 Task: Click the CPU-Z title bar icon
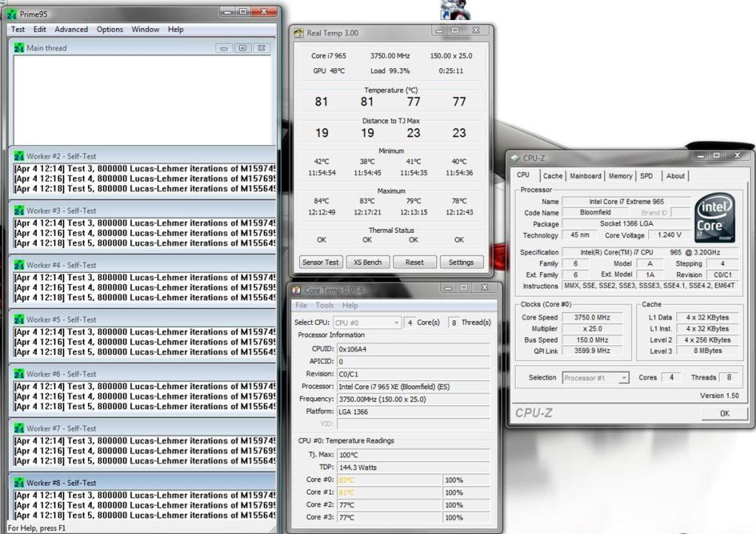tap(515, 158)
